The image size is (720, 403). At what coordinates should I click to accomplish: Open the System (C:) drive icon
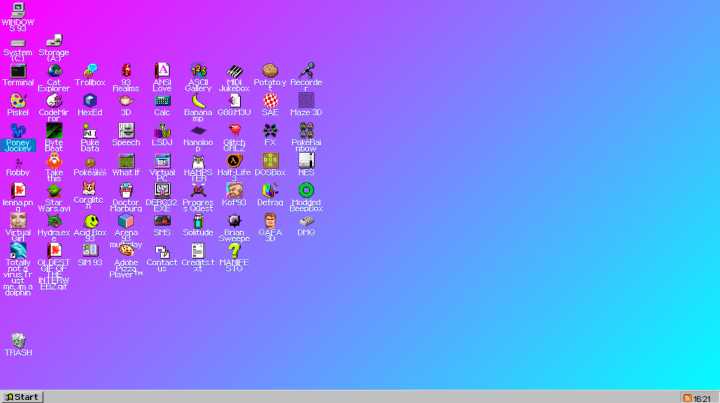click(x=18, y=43)
